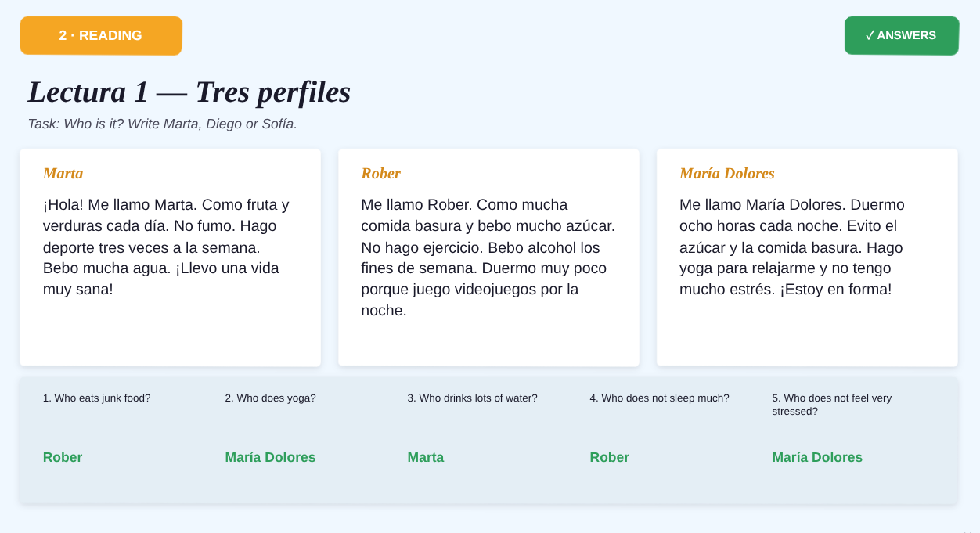Click the María Dolores profile name heading
This screenshot has height=533, width=980.
727,174
